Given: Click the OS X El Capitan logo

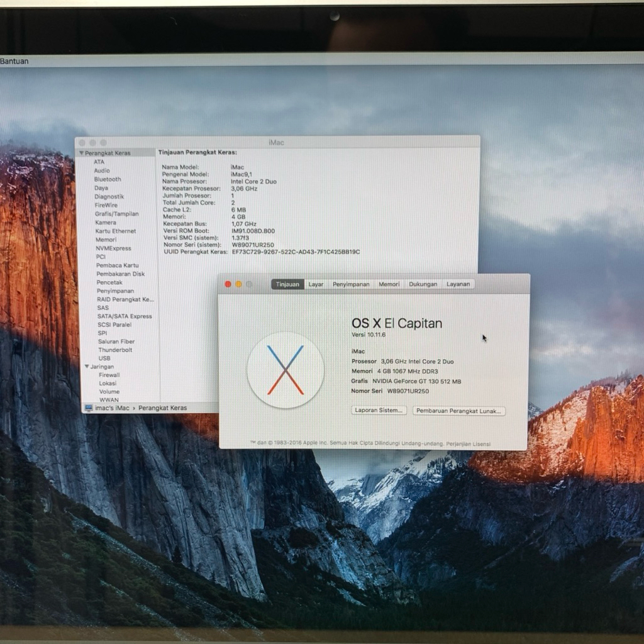Looking at the screenshot, I should click(x=286, y=370).
